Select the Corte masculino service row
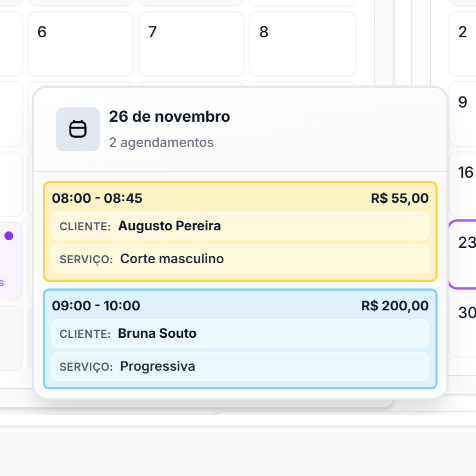The image size is (476, 476). coord(240,259)
